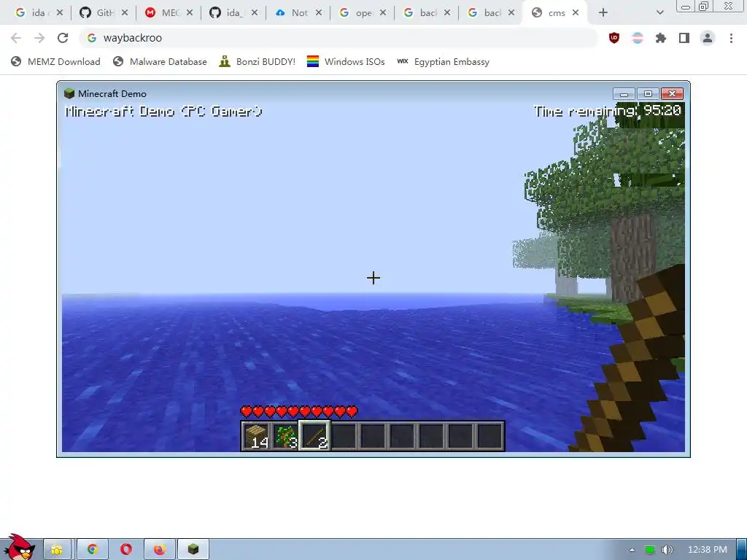This screenshot has width=747, height=560.
Task: Minimize the Minecraft Demo window
Action: click(624, 94)
